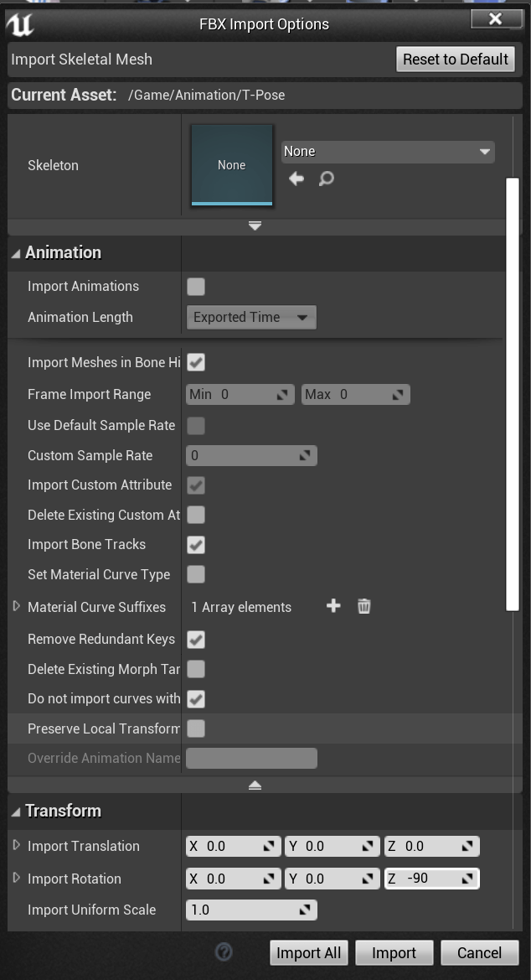Click 'Import Skeletal Mesh' heading text
This screenshot has height=980, width=531.
[82, 60]
